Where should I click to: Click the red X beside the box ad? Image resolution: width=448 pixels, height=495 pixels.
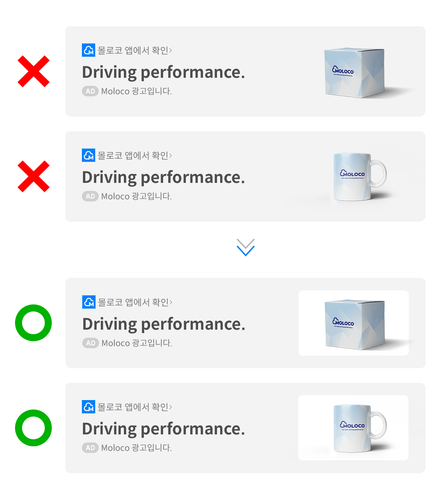coord(34,71)
